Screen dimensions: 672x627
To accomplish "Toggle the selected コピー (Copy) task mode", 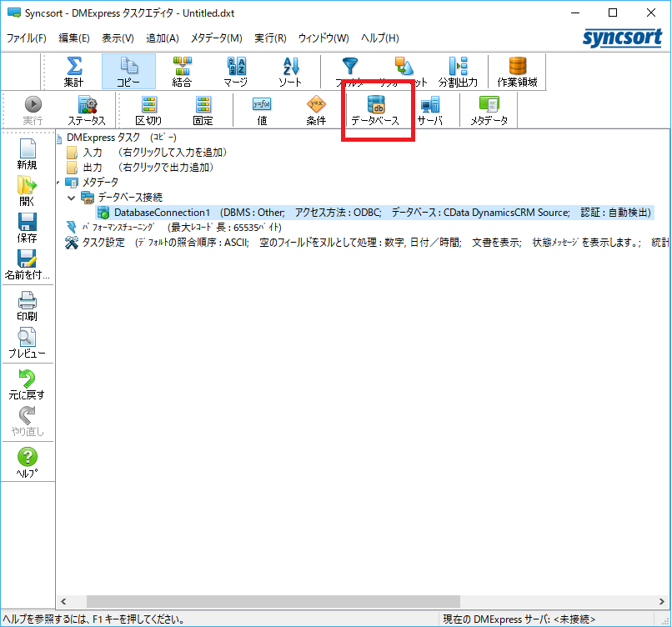I will point(128,71).
